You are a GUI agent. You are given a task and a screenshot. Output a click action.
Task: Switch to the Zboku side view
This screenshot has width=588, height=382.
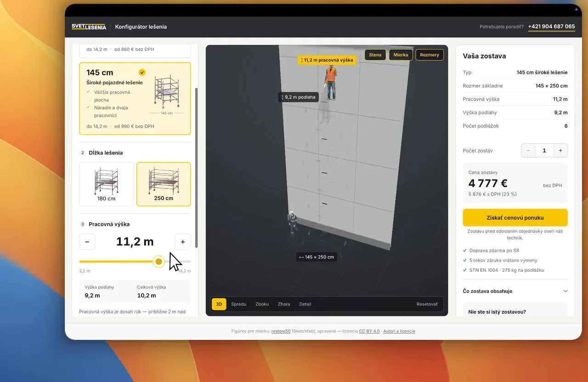tap(262, 304)
